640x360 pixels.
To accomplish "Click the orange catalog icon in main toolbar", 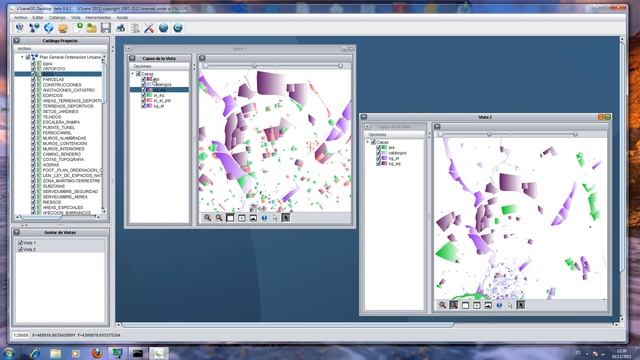I will (63, 28).
